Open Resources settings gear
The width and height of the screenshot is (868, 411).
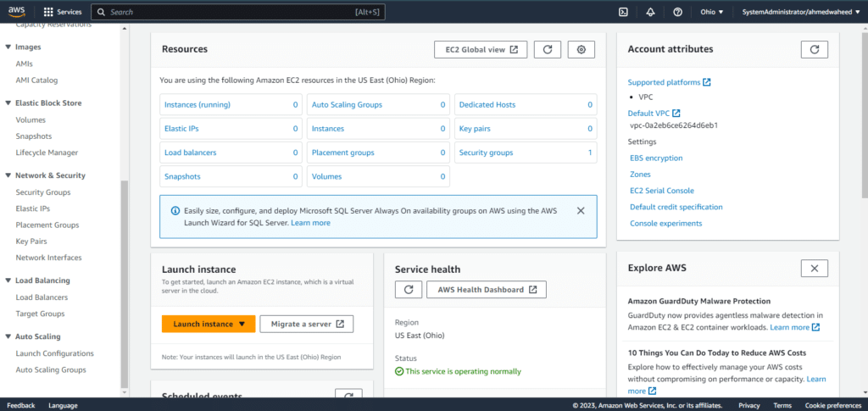point(581,49)
